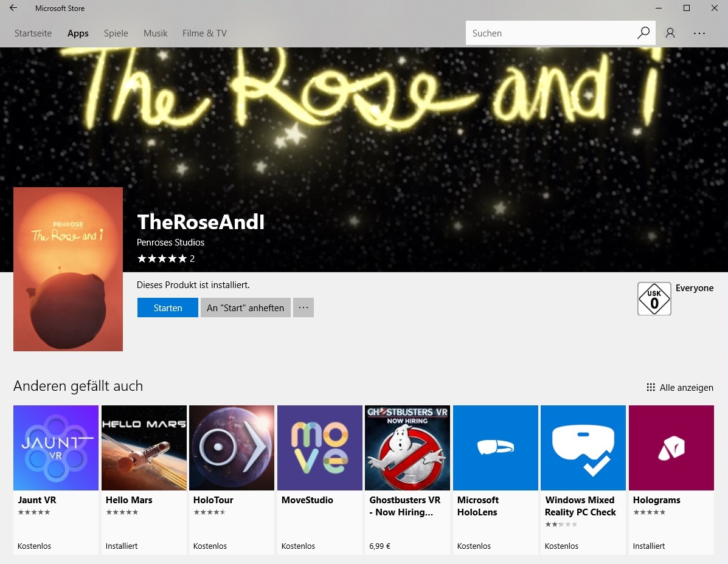Switch to the Spiele tab
The width and height of the screenshot is (728, 564).
116,33
